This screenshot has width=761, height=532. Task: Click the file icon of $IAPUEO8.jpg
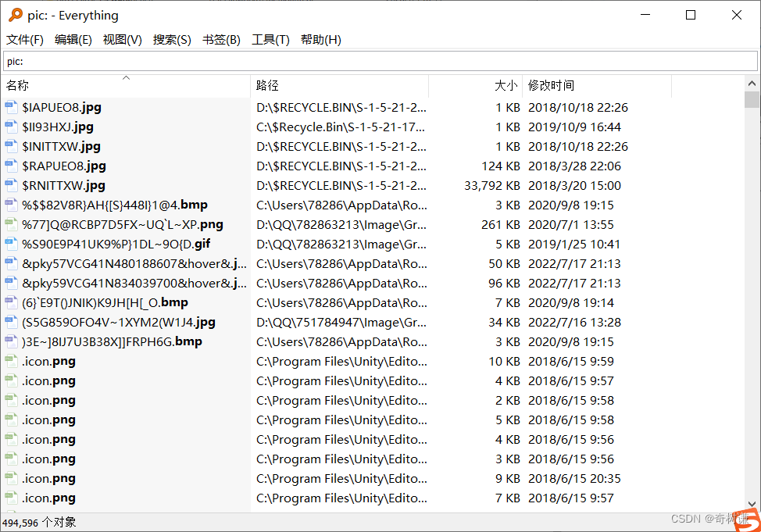pos(11,107)
